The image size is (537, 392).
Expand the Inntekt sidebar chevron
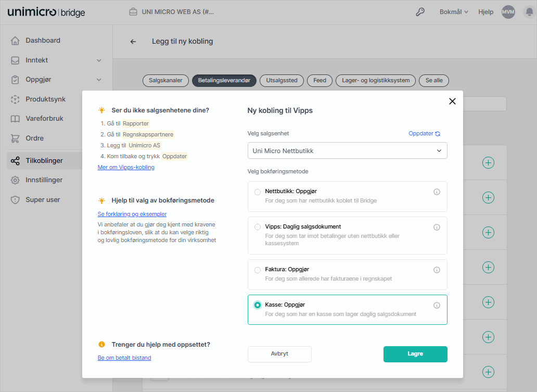pos(99,60)
